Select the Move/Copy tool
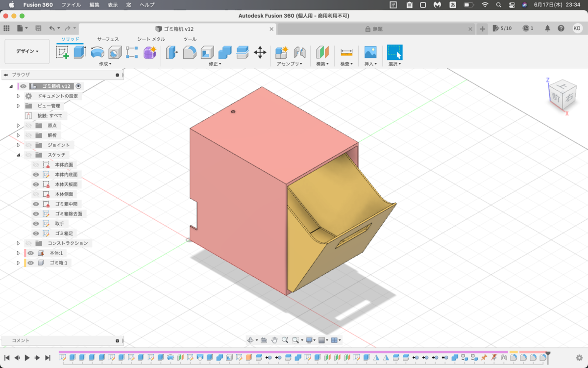 (260, 53)
